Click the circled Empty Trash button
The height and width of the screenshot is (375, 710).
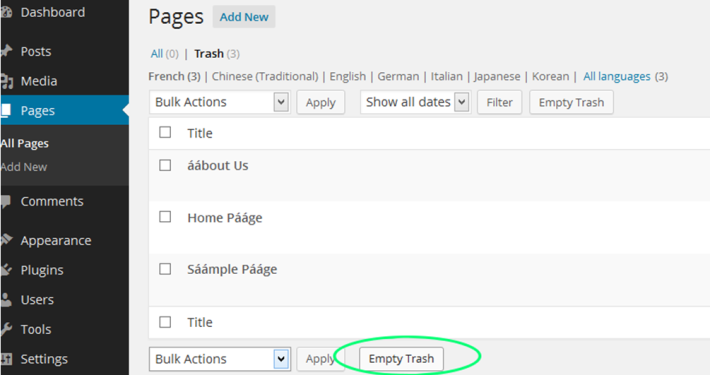401,359
